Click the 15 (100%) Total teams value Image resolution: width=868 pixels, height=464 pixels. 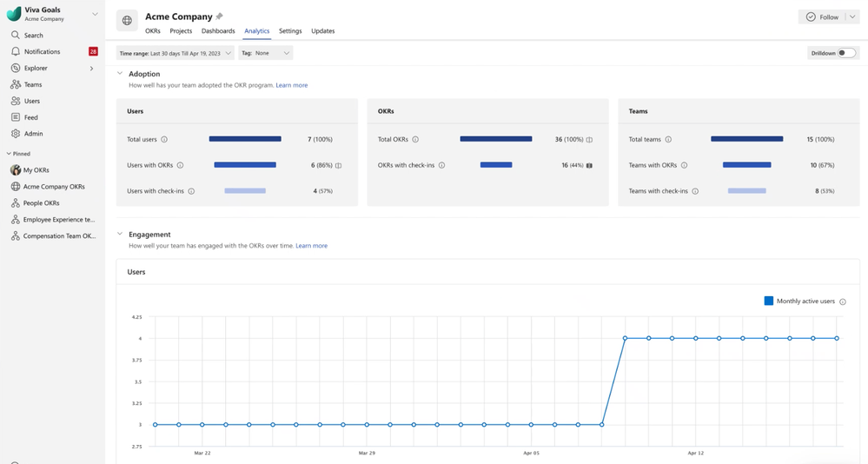click(820, 140)
